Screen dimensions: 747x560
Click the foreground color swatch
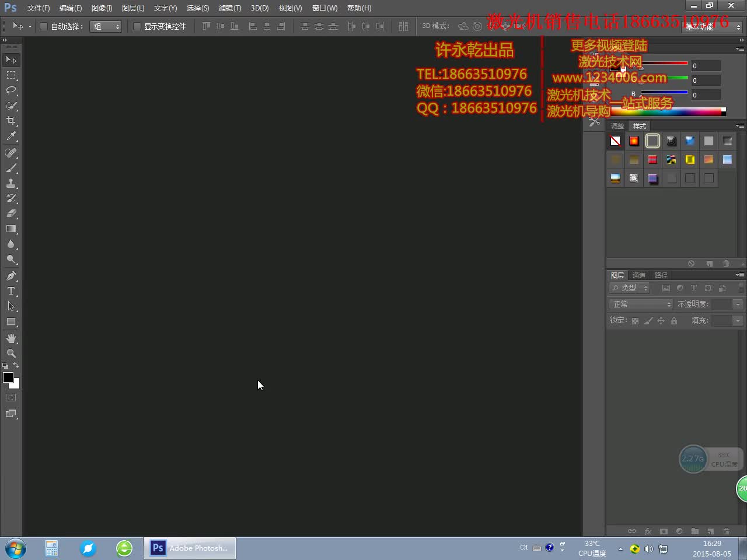pyautogui.click(x=8, y=377)
